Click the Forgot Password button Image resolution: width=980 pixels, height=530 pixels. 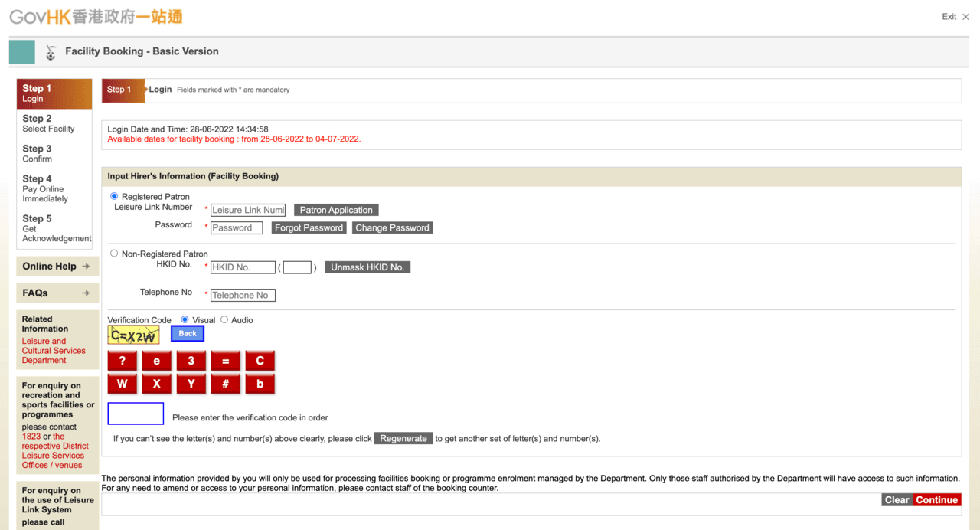coord(309,228)
